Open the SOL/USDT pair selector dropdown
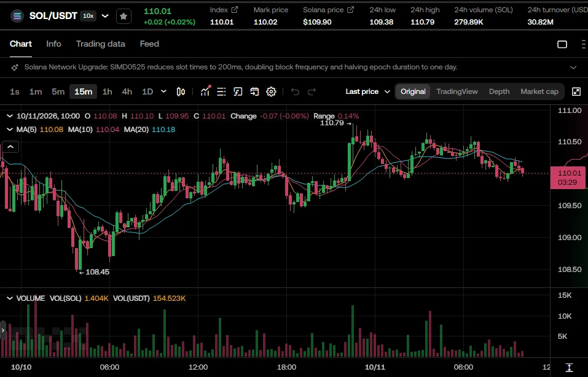This screenshot has height=377, width=588. 106,16
